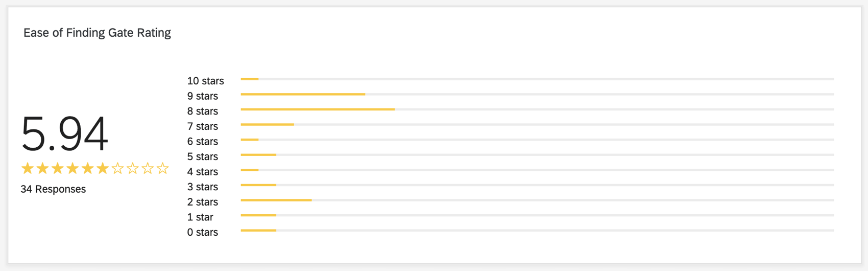Screen dimensions: 868x271
Task: Click the seventh empty star outline
Action: pyautogui.click(x=118, y=168)
